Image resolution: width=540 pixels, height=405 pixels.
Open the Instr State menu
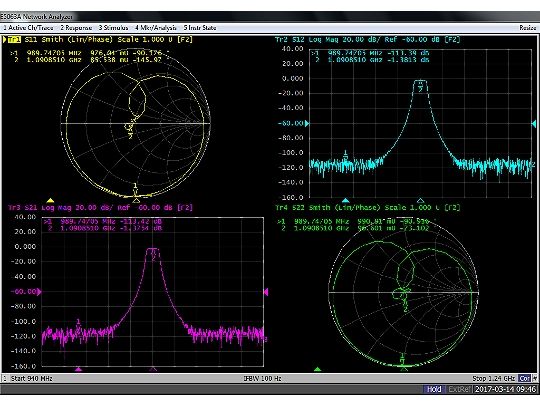click(x=200, y=28)
